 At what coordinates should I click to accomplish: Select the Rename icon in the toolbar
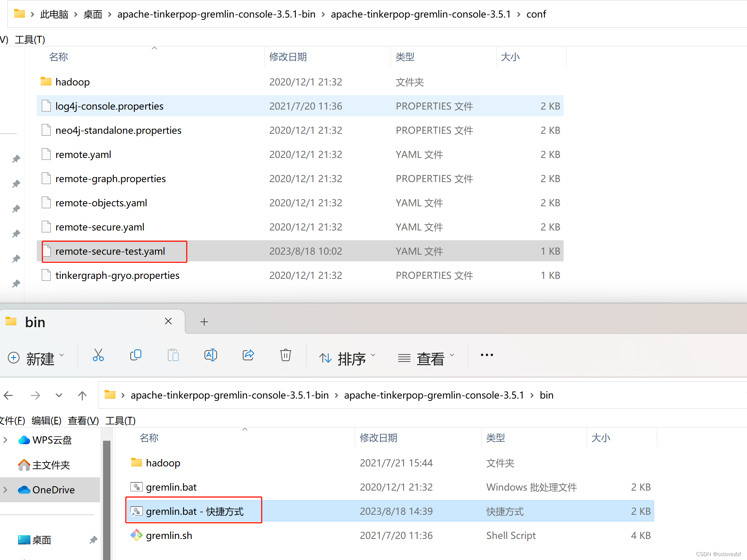point(210,355)
